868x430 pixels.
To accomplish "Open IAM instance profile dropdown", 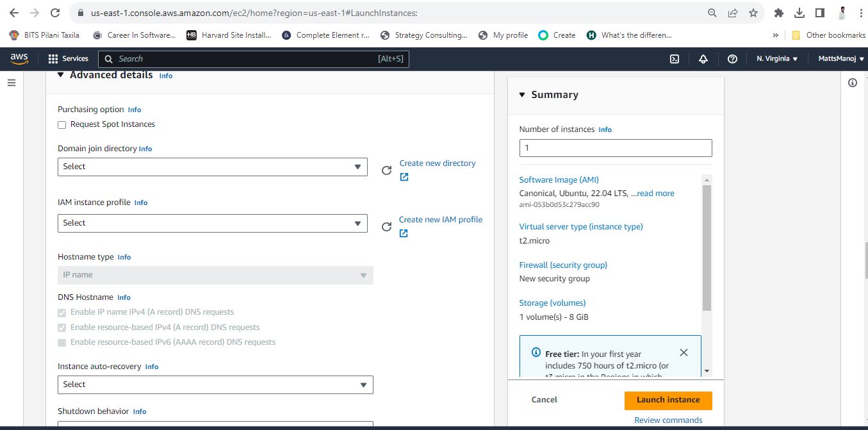I will coord(213,223).
